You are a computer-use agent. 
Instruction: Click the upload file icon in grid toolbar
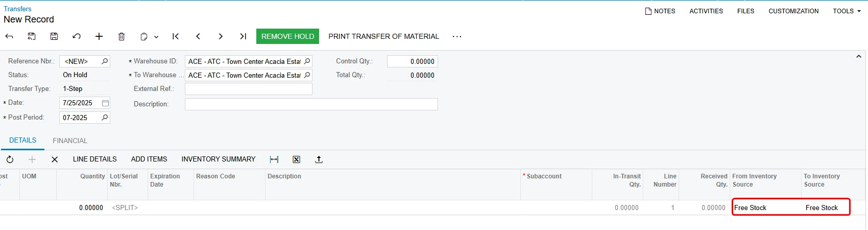(x=319, y=159)
